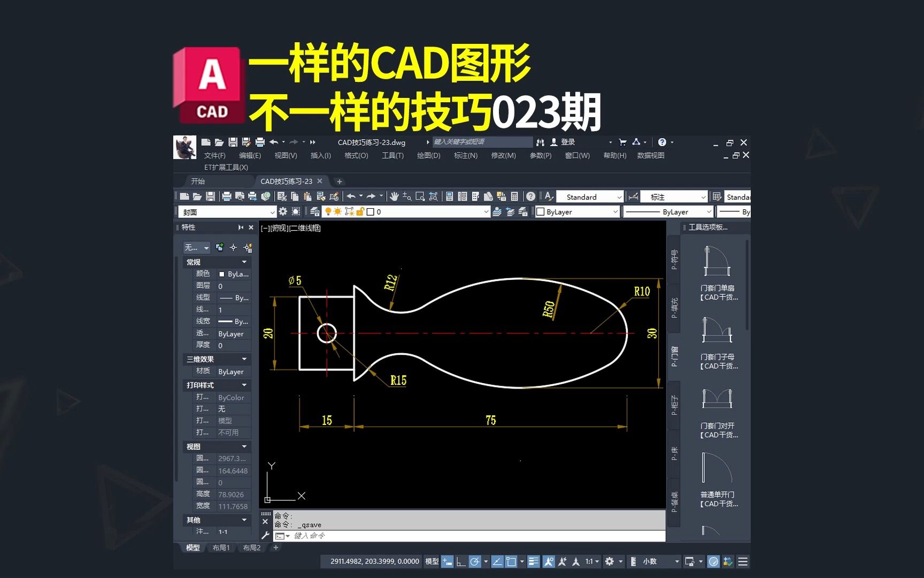Click the Autodesk App Store cart icon
Screen dimensions: 924x578
point(622,142)
